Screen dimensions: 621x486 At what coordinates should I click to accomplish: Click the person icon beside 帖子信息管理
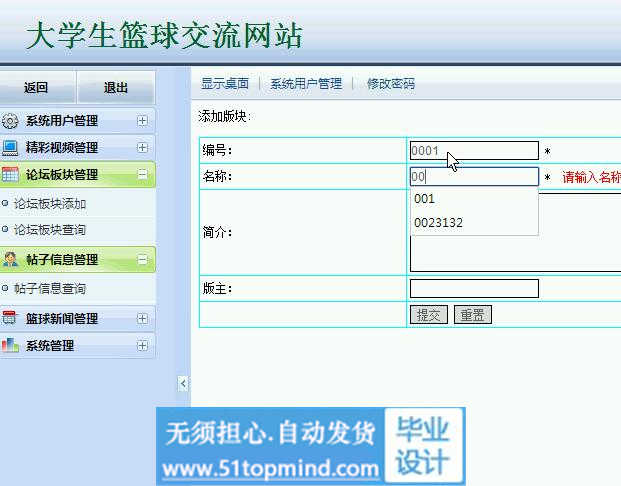10,259
